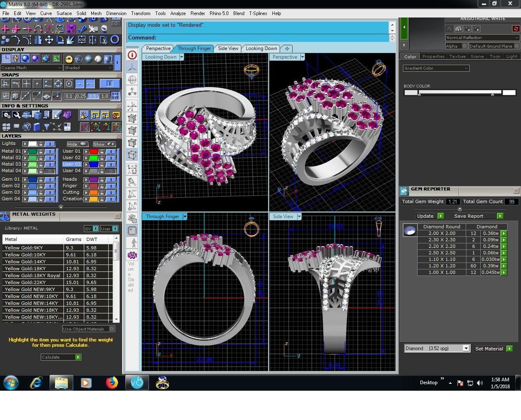Click the orange color swatch of Cutting layer
521x420 pixels.
click(x=94, y=192)
